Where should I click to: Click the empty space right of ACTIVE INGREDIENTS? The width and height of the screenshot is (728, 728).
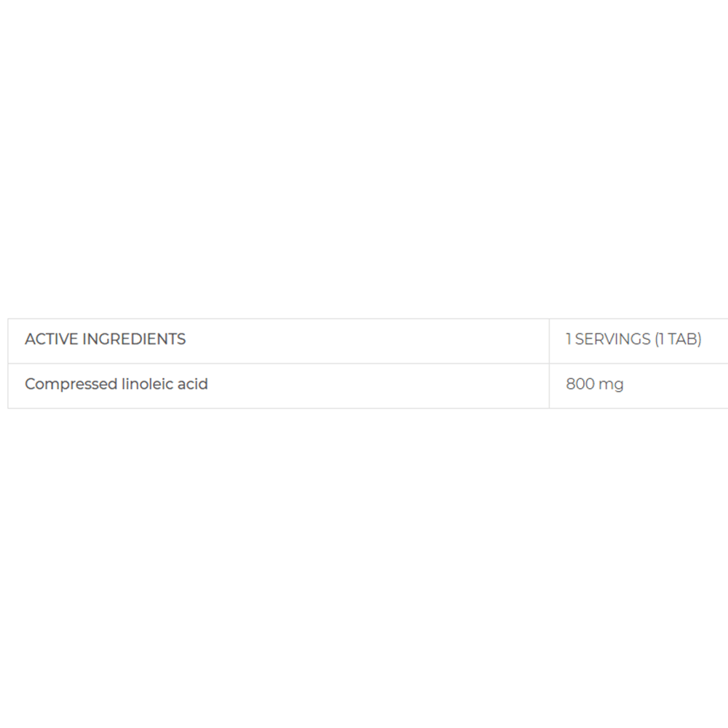click(367, 341)
